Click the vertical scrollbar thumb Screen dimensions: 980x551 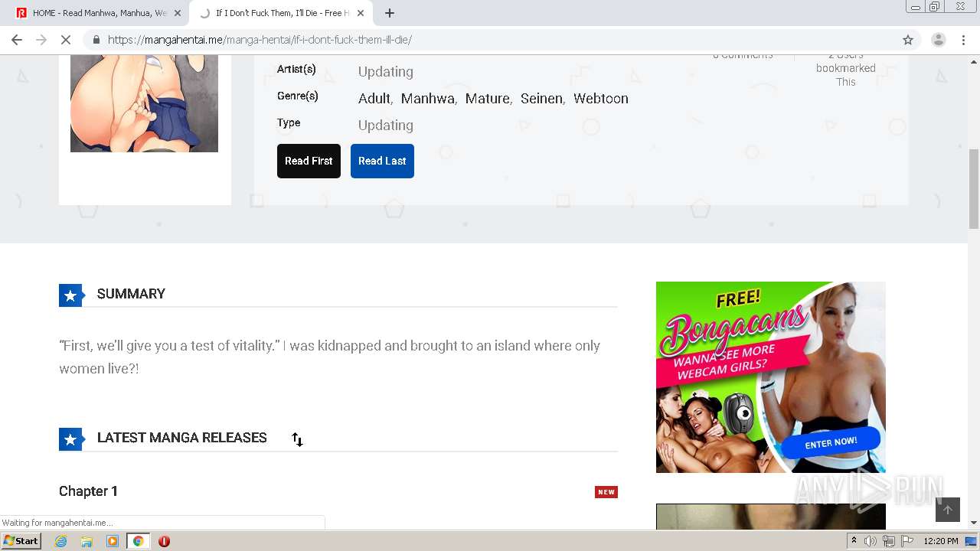pos(974,188)
